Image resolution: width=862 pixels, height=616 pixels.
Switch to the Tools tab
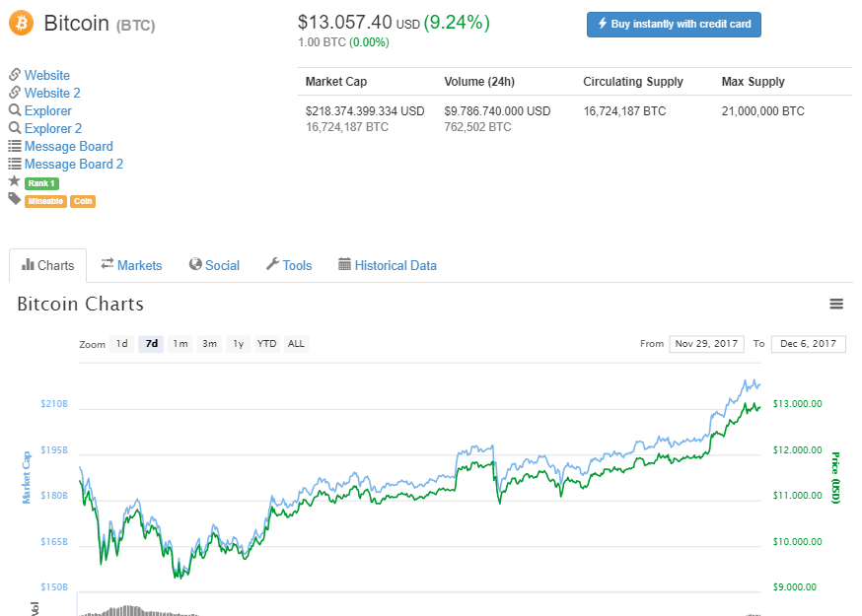click(x=289, y=265)
